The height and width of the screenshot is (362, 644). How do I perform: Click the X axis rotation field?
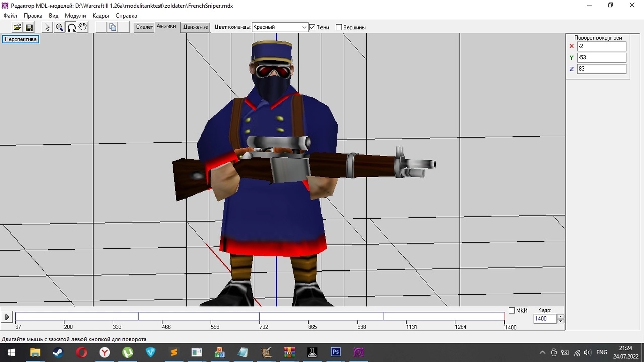click(x=602, y=46)
